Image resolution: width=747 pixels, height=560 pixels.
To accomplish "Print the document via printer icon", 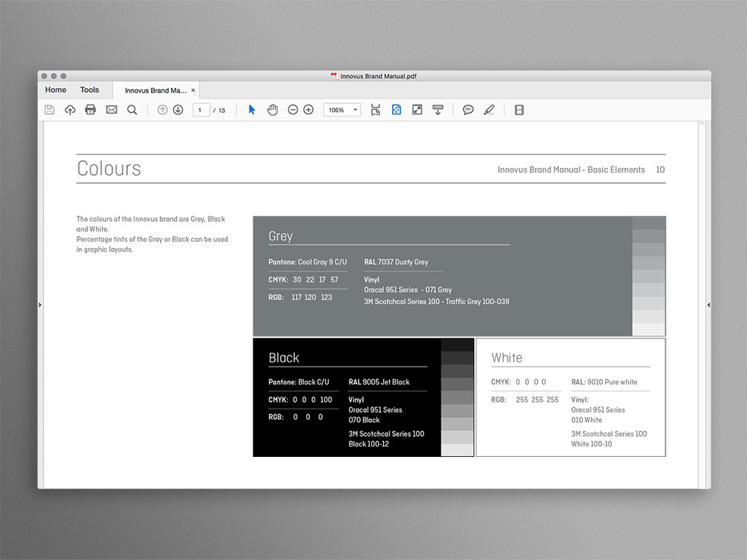I will click(x=90, y=110).
